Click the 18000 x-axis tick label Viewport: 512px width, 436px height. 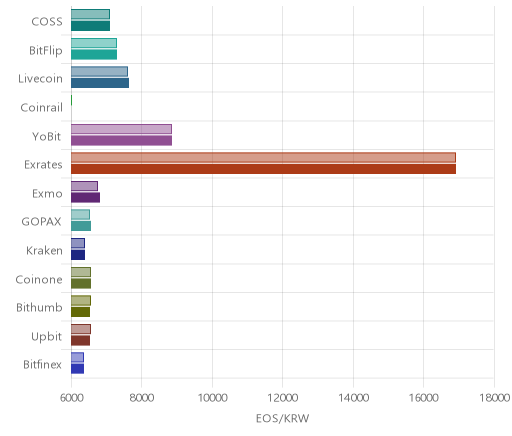(494, 398)
